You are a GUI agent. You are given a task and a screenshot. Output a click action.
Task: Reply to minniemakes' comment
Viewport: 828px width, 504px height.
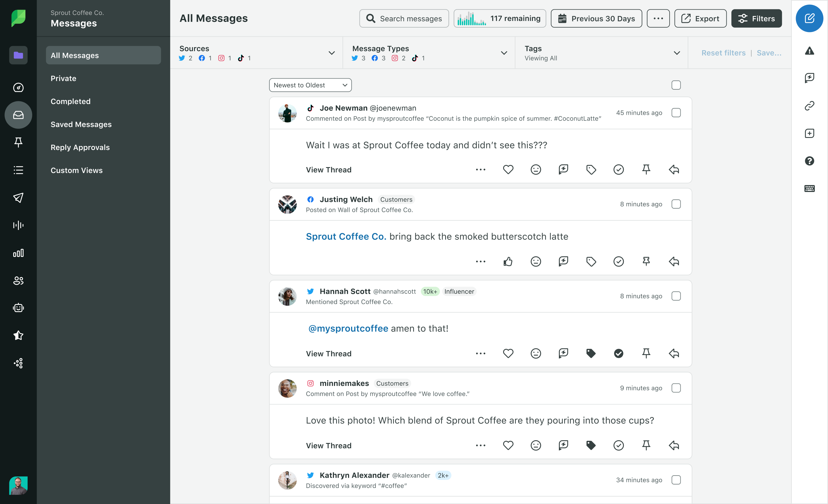(674, 445)
